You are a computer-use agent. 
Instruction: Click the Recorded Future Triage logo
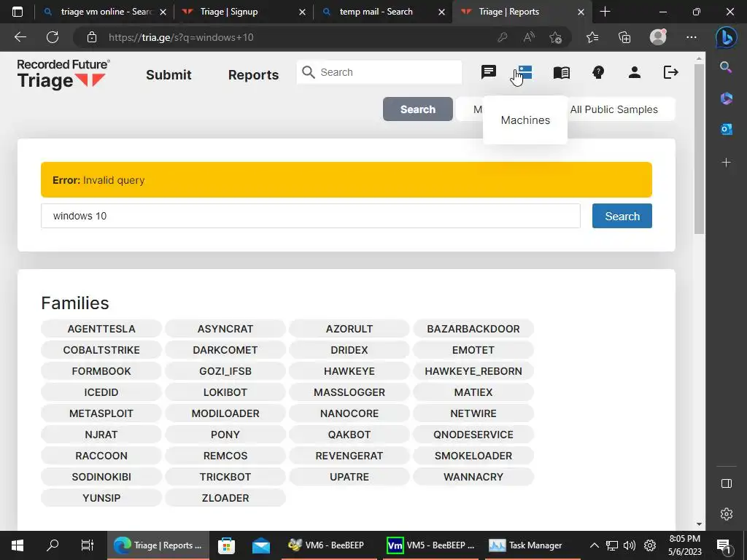(x=63, y=74)
